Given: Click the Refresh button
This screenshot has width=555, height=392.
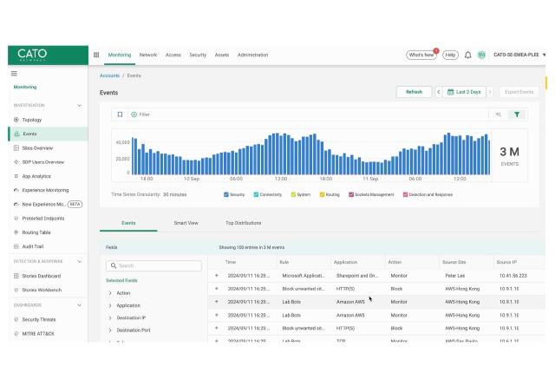Looking at the screenshot, I should (x=414, y=92).
